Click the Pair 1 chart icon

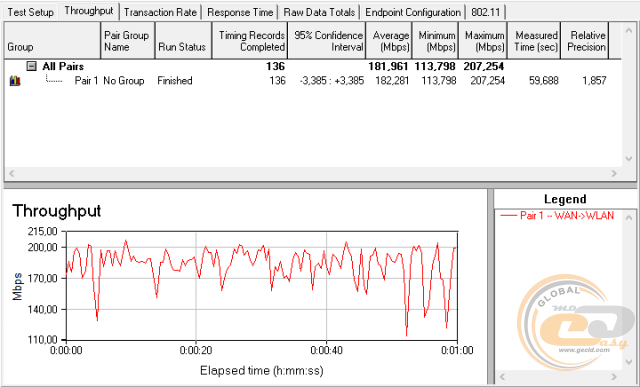15,81
